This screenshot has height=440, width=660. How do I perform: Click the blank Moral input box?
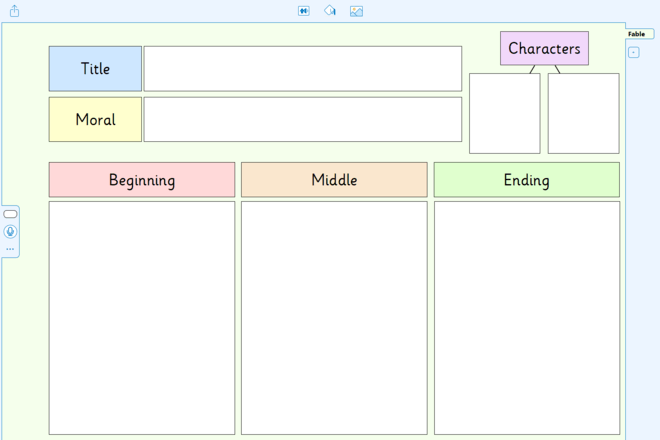pos(303,120)
